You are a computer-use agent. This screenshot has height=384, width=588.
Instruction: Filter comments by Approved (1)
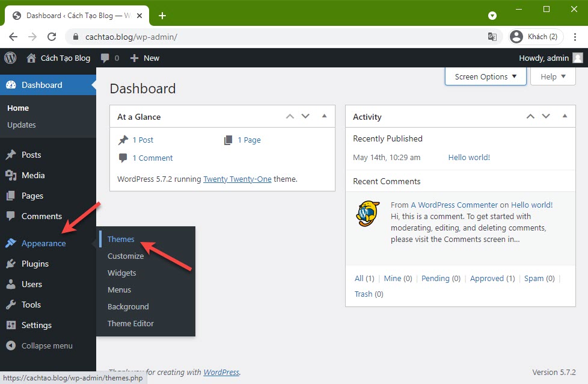(x=492, y=279)
